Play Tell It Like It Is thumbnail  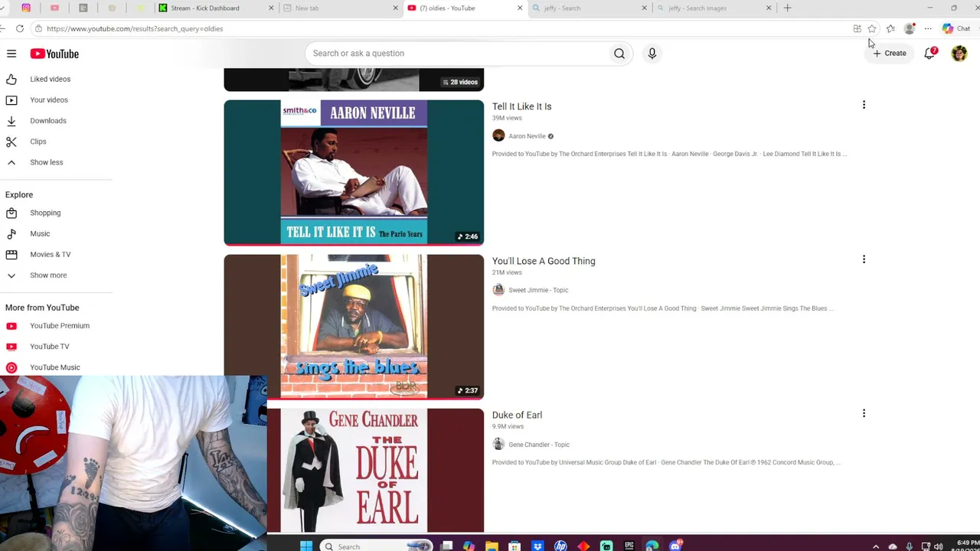(x=354, y=172)
